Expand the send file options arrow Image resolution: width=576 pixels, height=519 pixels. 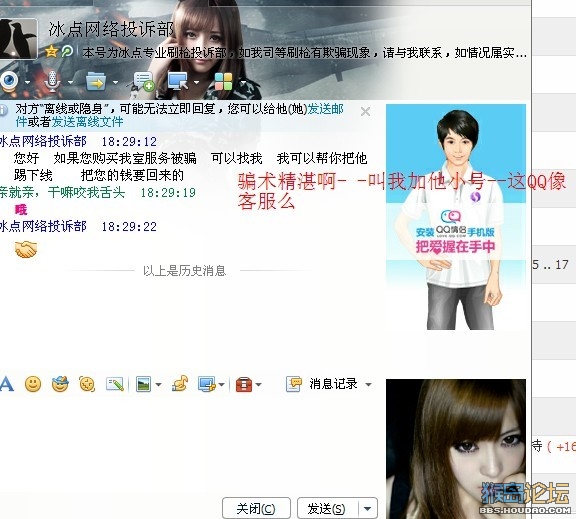point(115,82)
